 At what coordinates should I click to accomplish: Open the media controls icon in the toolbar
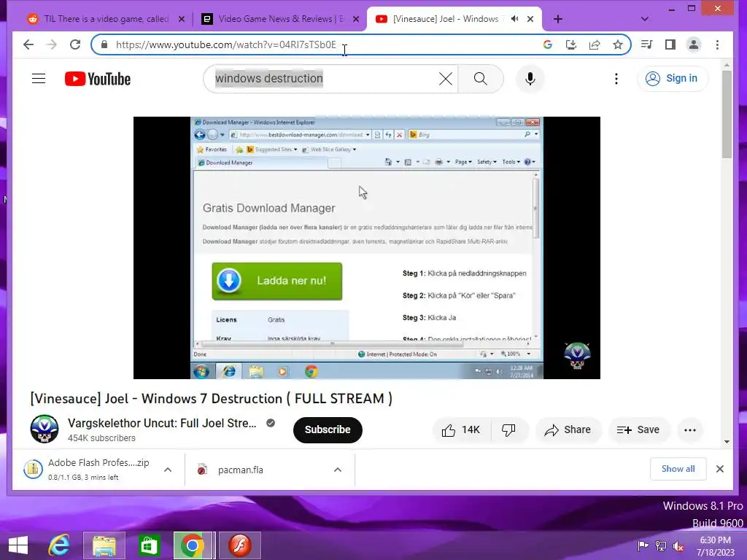[646, 44]
